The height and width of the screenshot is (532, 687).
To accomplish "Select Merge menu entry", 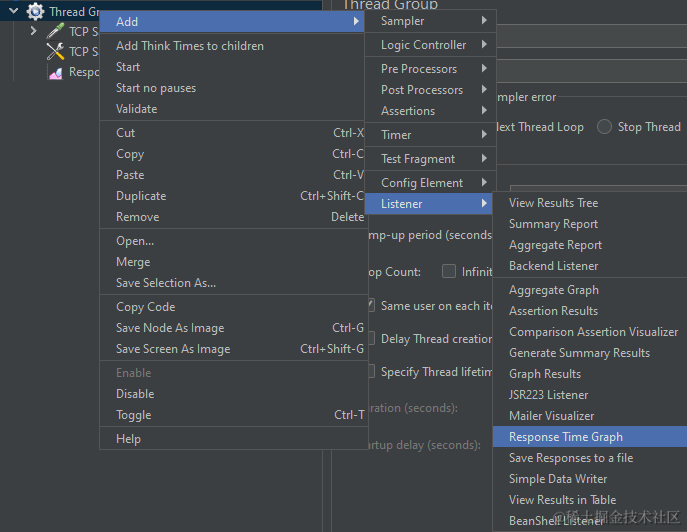I will click(234, 262).
